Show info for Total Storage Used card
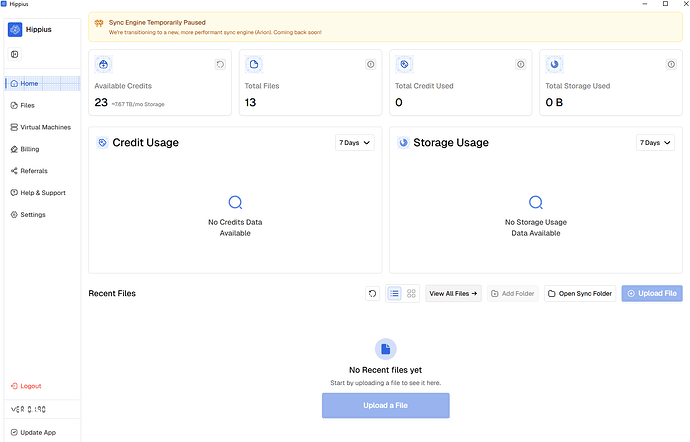 [670, 65]
